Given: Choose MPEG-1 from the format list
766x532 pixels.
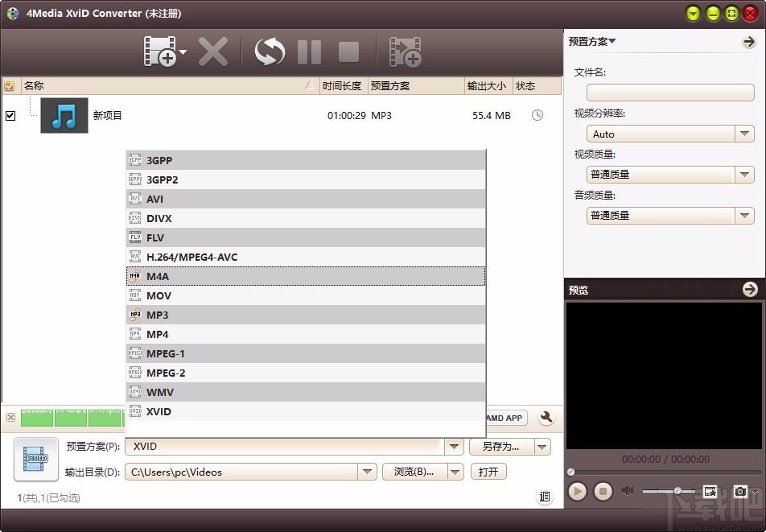Looking at the screenshot, I should coord(306,353).
